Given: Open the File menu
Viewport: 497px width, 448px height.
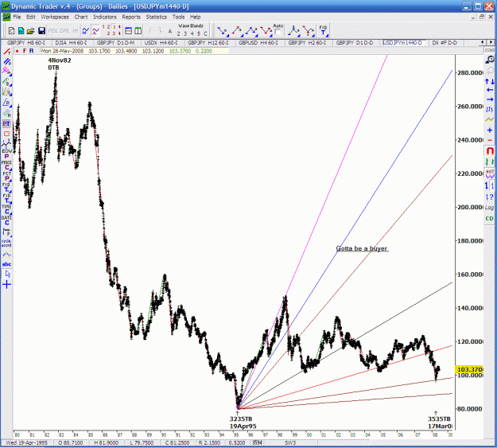Looking at the screenshot, I should [17, 17].
